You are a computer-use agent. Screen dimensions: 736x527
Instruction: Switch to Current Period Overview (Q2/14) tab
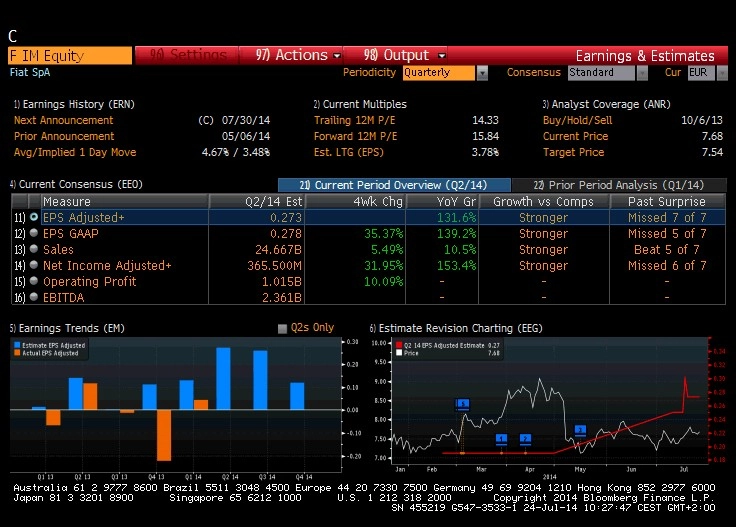(x=394, y=185)
